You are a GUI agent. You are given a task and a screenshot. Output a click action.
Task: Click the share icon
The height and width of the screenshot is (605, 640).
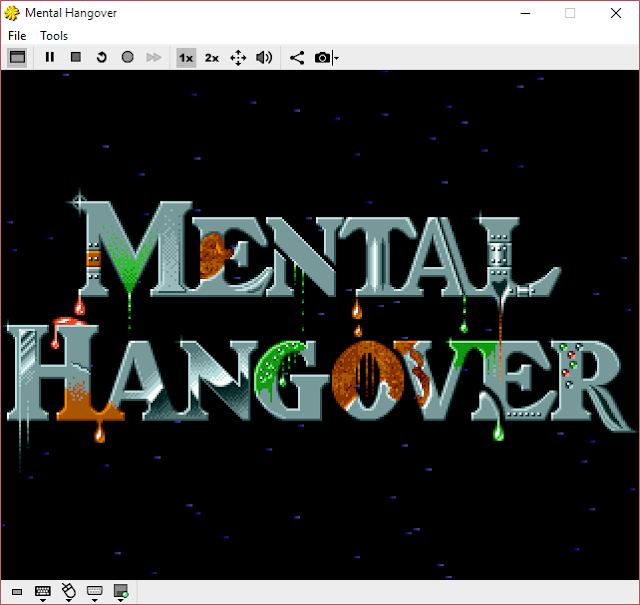click(x=297, y=58)
